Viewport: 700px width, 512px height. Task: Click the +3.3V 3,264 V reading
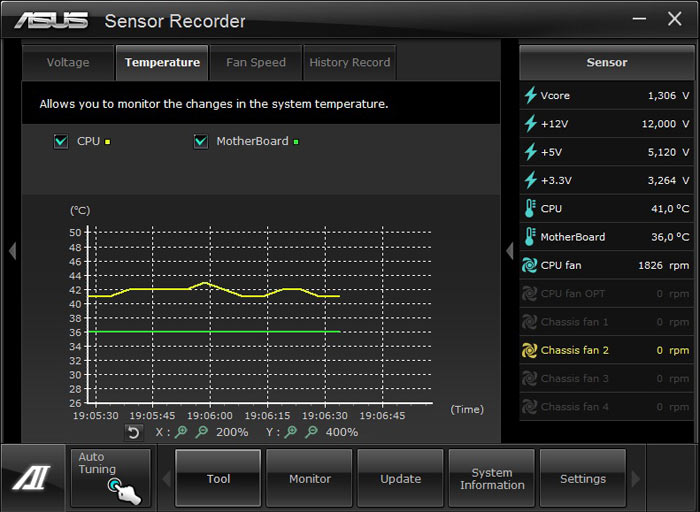click(x=668, y=180)
